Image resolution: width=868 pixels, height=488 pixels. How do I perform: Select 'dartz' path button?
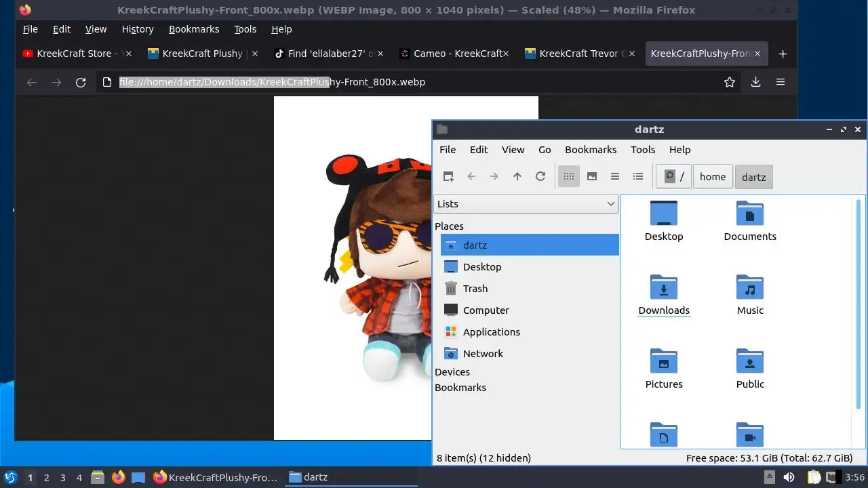coord(753,177)
